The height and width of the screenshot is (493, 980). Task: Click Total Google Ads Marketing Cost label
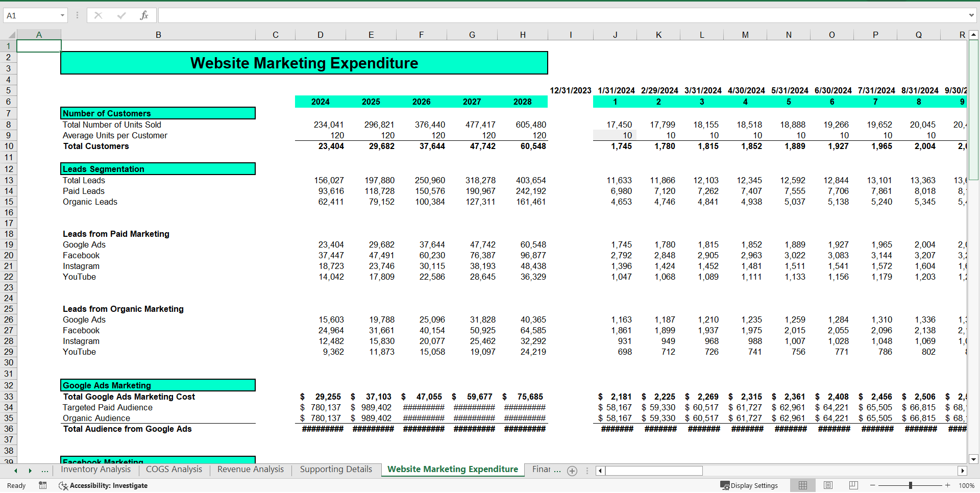[129, 397]
